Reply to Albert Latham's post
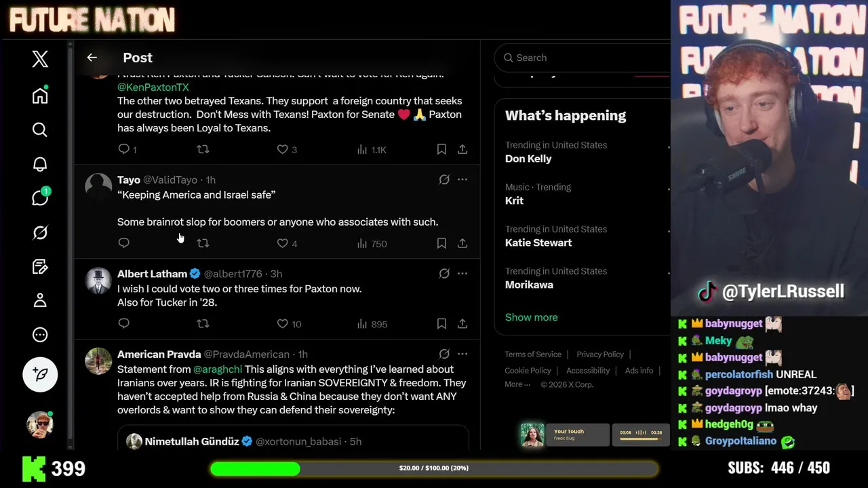Screen dimensions: 868x488 [123, 323]
